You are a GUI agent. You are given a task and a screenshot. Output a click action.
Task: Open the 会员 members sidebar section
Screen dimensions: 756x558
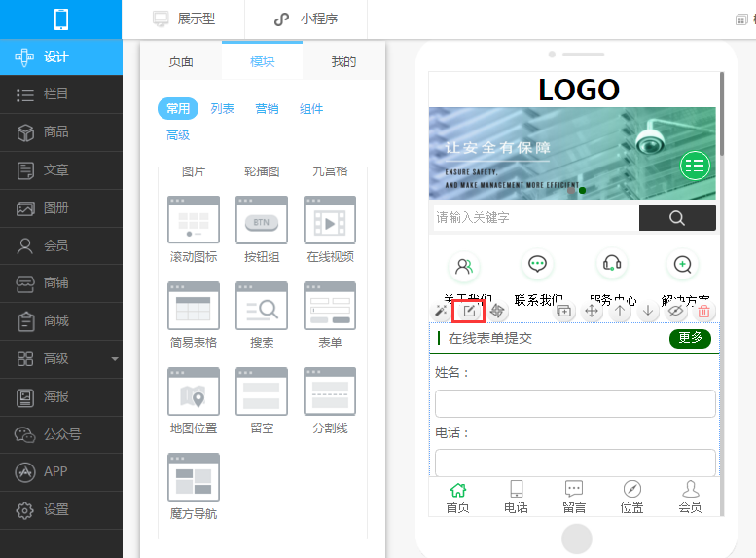pyautogui.click(x=61, y=245)
